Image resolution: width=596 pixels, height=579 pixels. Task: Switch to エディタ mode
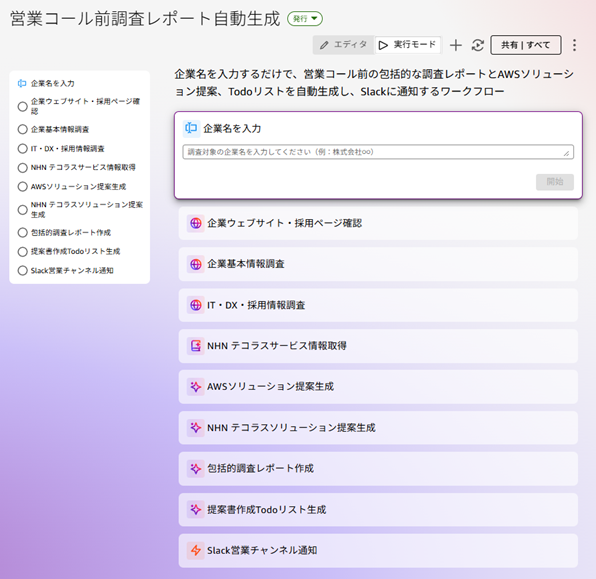click(x=343, y=45)
